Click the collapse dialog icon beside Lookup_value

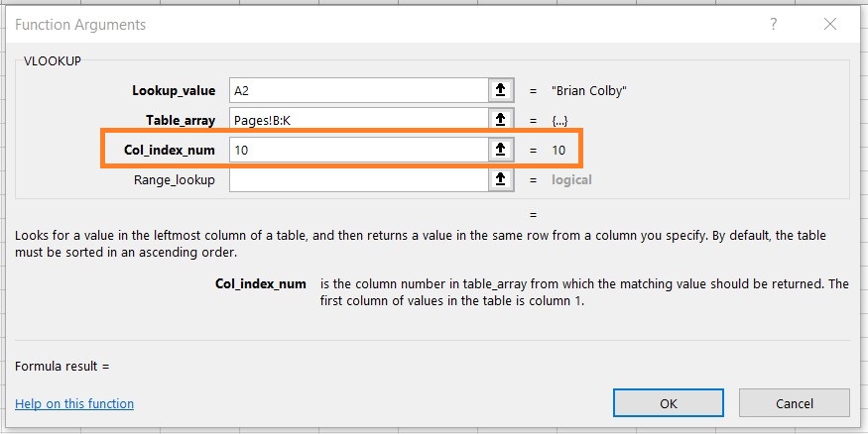(501, 90)
